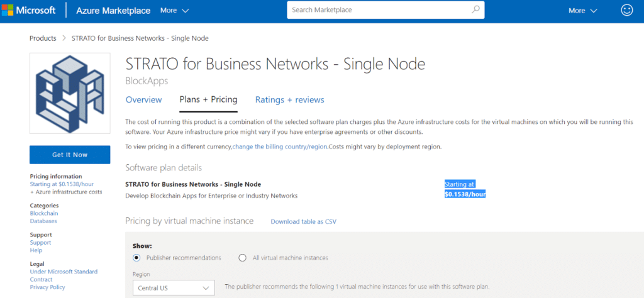Click Download table as CSV
Image resolution: width=644 pixels, height=298 pixels.
(304, 222)
